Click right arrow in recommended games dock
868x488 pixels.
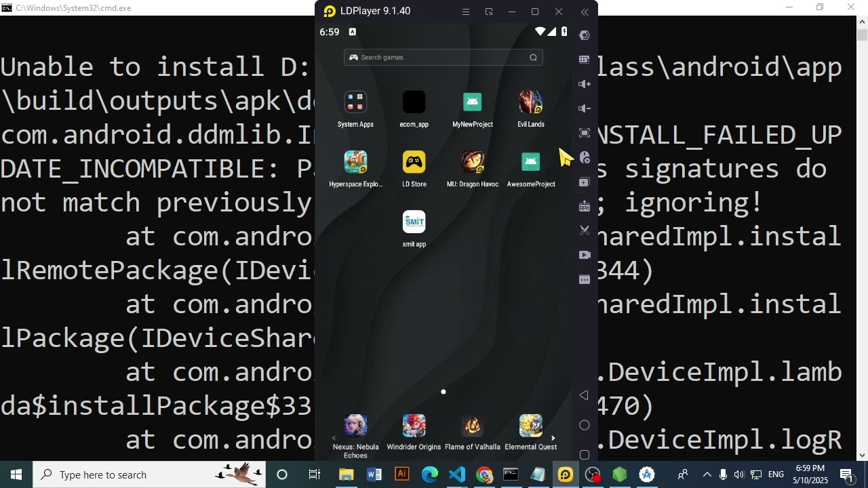[553, 439]
